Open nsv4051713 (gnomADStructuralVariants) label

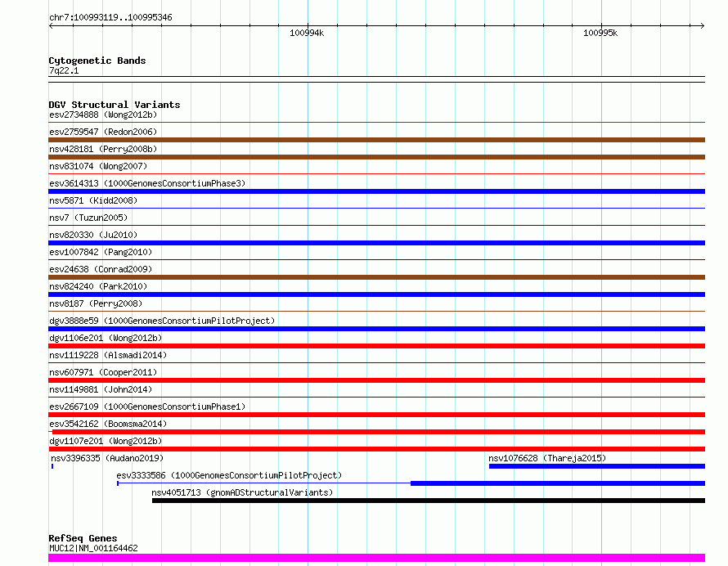(242, 492)
